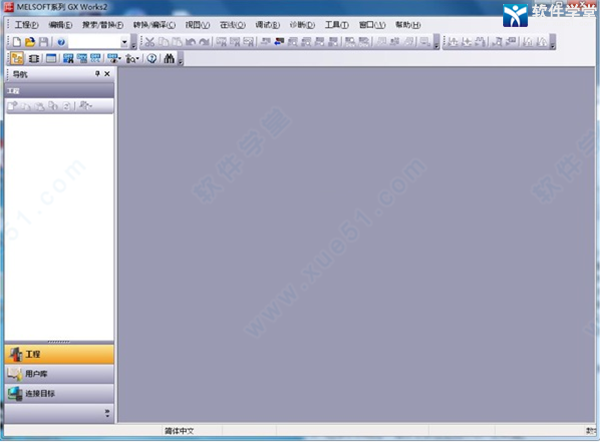The width and height of the screenshot is (600, 442).
Task: Close the 导航 navigation panel
Action: pyautogui.click(x=107, y=75)
